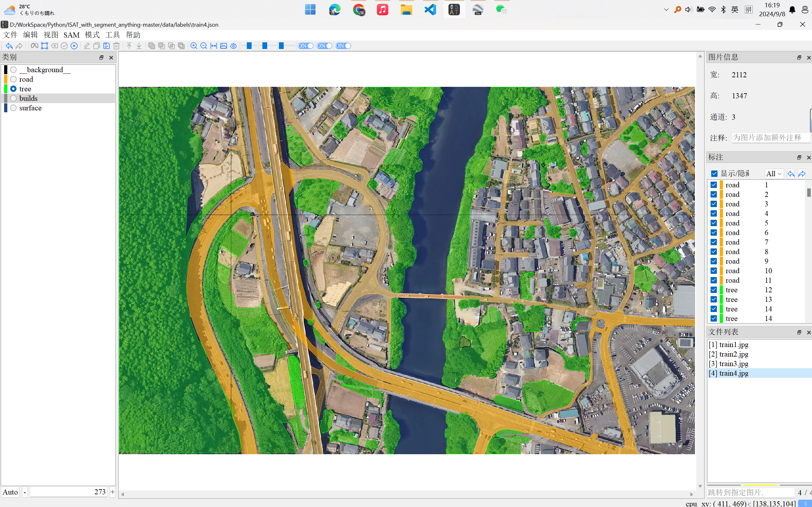The width and height of the screenshot is (812, 507).
Task: Click the eye visibility icon in toolbar
Action: tap(234, 46)
